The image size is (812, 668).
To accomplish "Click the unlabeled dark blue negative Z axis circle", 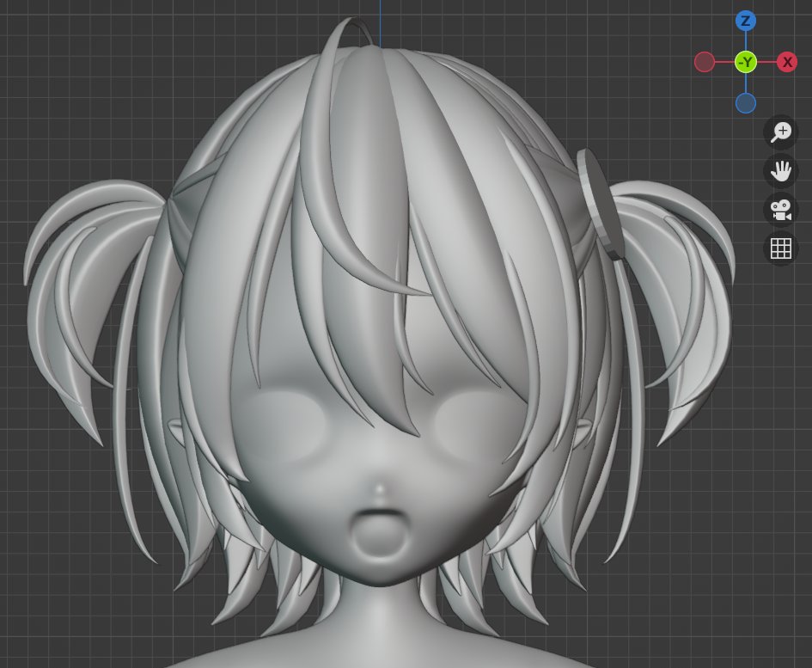I will click(x=746, y=102).
